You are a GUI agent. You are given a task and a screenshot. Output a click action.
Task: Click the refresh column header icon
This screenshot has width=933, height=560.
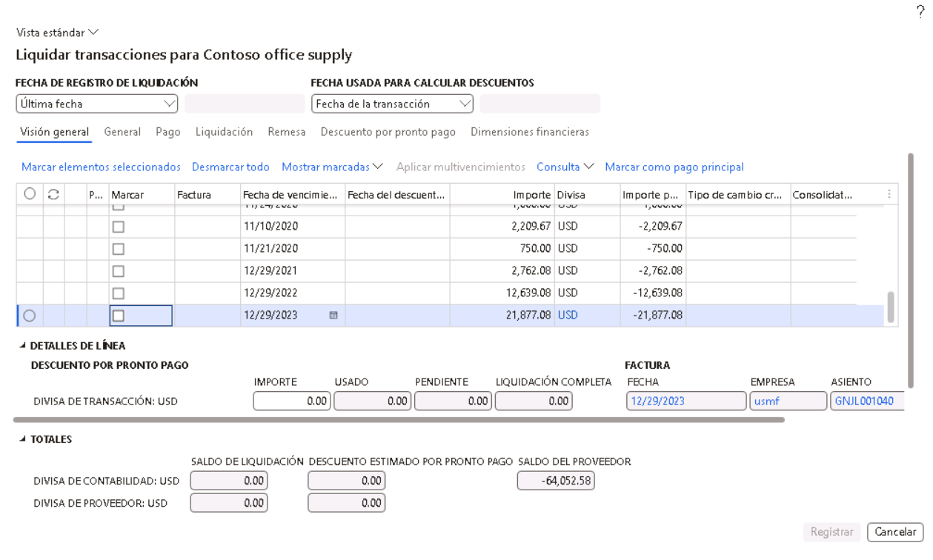(x=53, y=195)
